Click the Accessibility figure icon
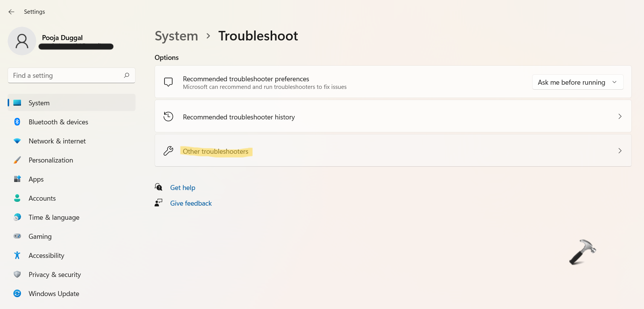This screenshot has height=309, width=644. pyautogui.click(x=17, y=255)
